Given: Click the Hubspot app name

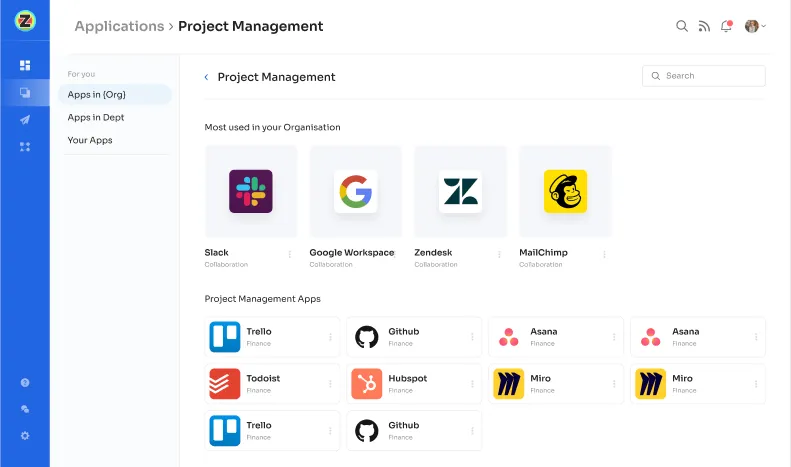Looking at the screenshot, I should [408, 378].
